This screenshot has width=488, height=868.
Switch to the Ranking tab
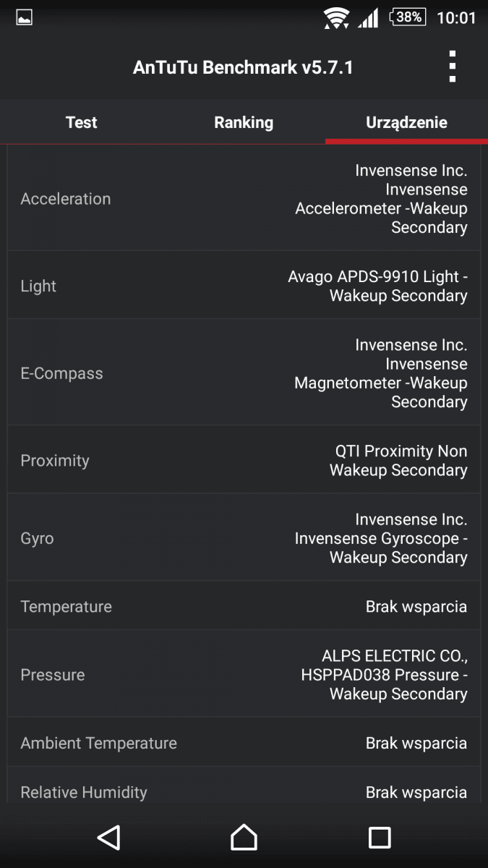pos(244,122)
